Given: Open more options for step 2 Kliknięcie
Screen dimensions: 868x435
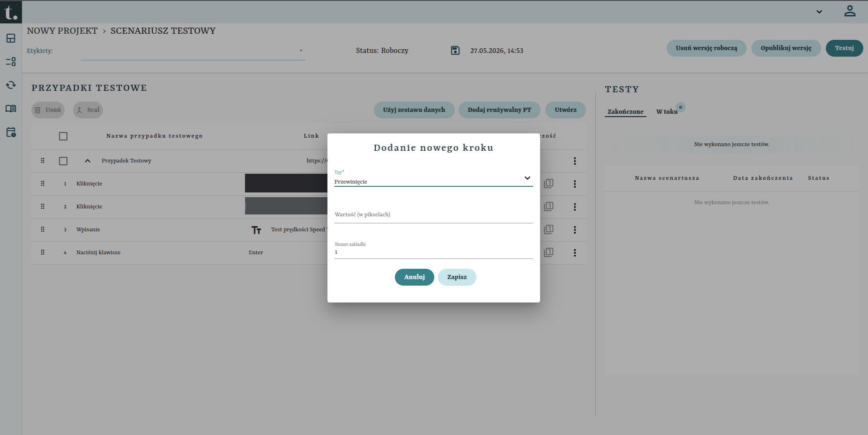Looking at the screenshot, I should 575,207.
